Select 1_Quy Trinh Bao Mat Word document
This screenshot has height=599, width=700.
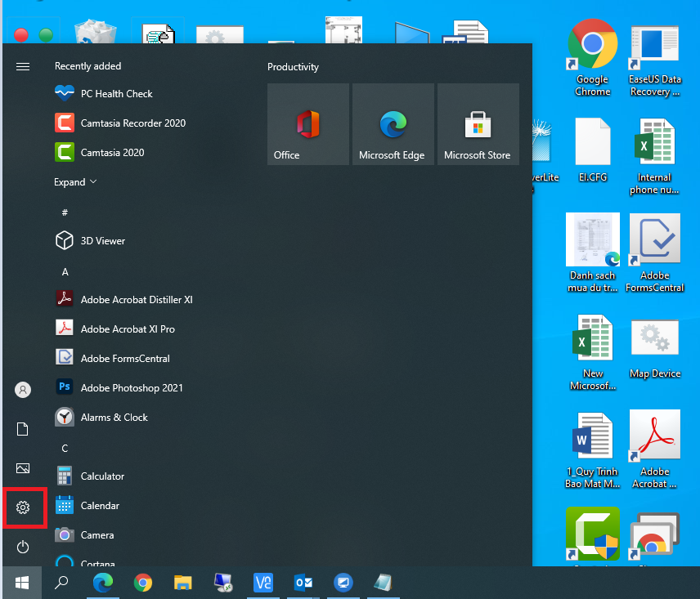[x=592, y=450]
